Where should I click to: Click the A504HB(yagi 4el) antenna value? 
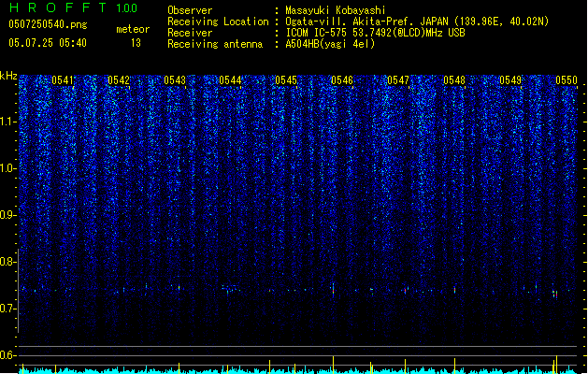(330, 44)
